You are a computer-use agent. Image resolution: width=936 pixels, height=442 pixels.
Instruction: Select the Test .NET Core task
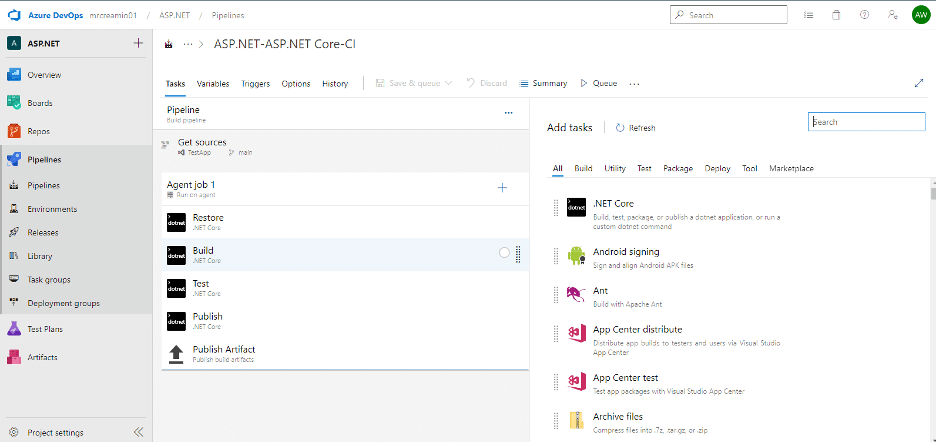click(x=346, y=288)
